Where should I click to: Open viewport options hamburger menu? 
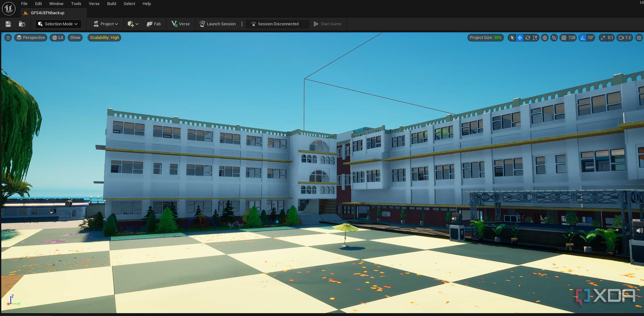(x=8, y=38)
